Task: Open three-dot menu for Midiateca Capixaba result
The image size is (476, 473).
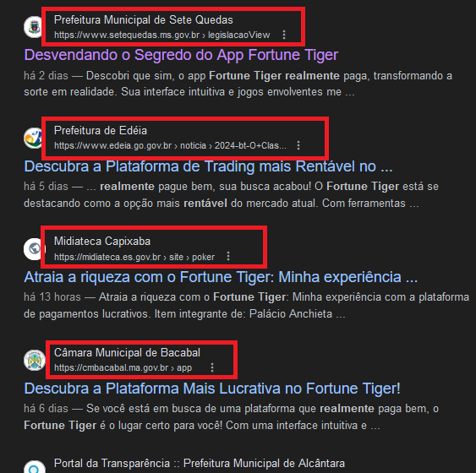Action: (228, 257)
